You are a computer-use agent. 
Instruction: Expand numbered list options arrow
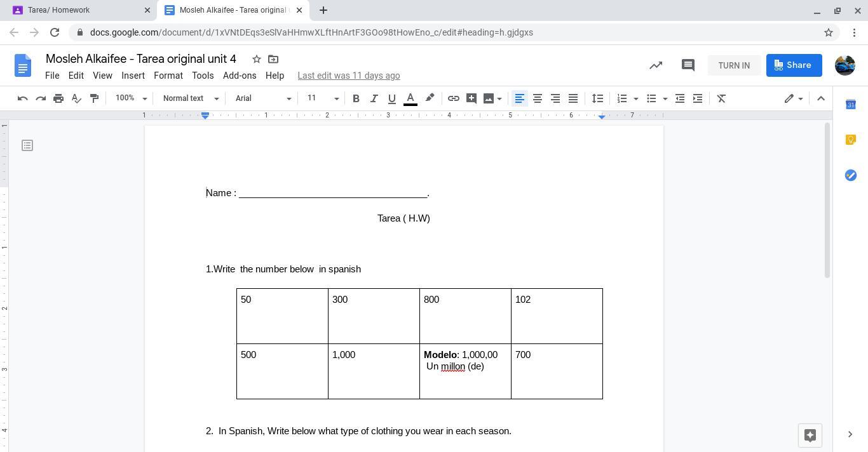pyautogui.click(x=635, y=98)
